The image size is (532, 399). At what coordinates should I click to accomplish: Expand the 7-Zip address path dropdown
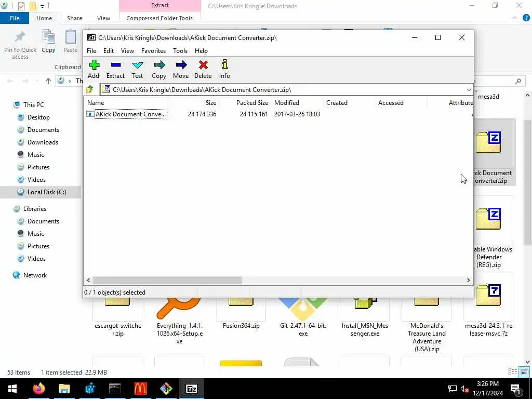[469, 90]
